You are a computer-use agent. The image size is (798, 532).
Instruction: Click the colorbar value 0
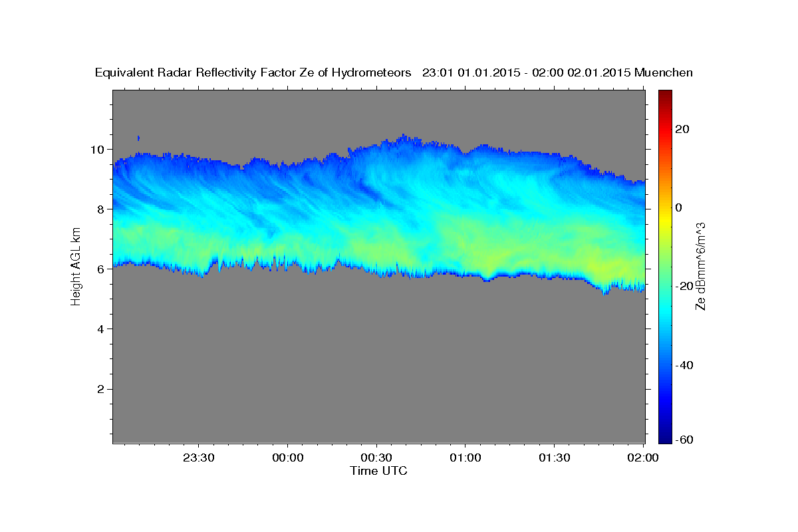(679, 207)
